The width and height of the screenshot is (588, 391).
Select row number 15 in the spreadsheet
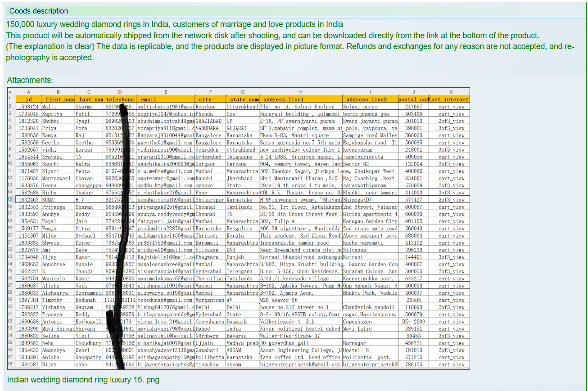pyautogui.click(x=11, y=199)
